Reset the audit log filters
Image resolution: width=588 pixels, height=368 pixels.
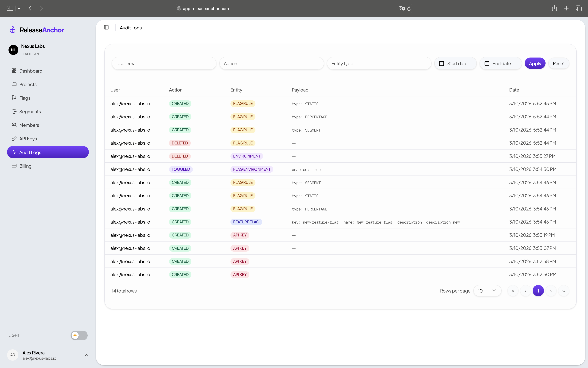pyautogui.click(x=558, y=64)
